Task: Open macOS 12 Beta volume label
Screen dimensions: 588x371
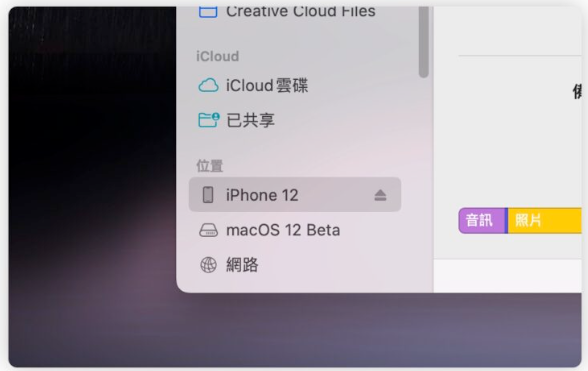Action: (283, 230)
